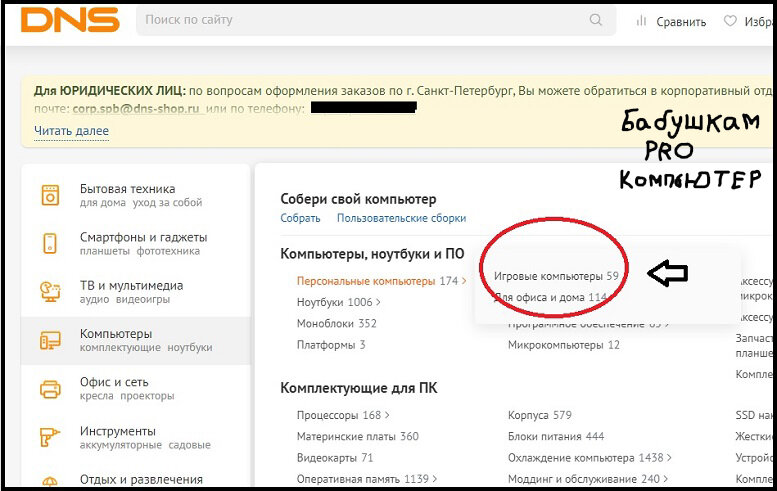Click аккумуляторные subcategory link
The width and height of the screenshot is (777, 491).
tap(120, 445)
